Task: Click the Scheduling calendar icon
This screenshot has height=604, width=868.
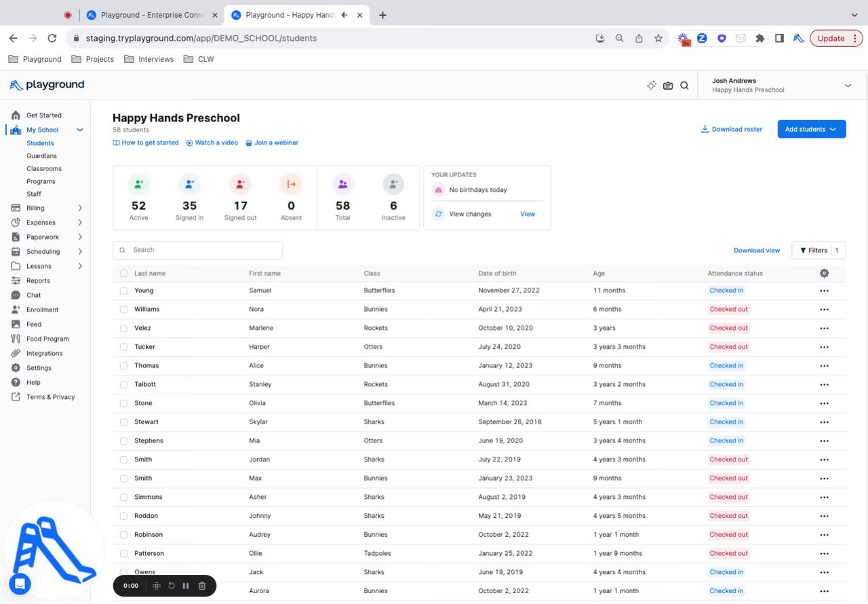Action: 16,252
